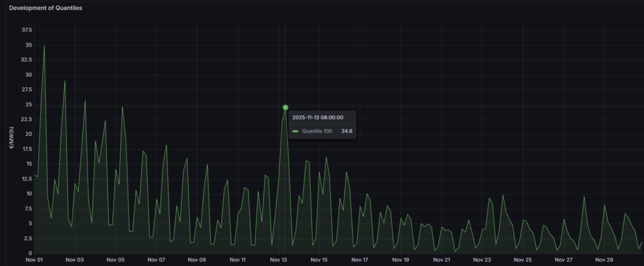Click the Nov 15 date tick label
644x266 pixels.
(x=319, y=259)
